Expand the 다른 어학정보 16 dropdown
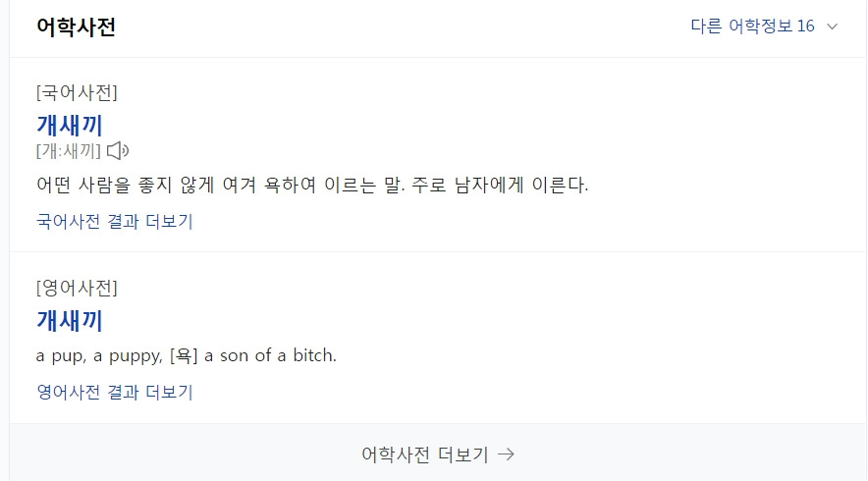868x481 pixels. tap(753, 27)
